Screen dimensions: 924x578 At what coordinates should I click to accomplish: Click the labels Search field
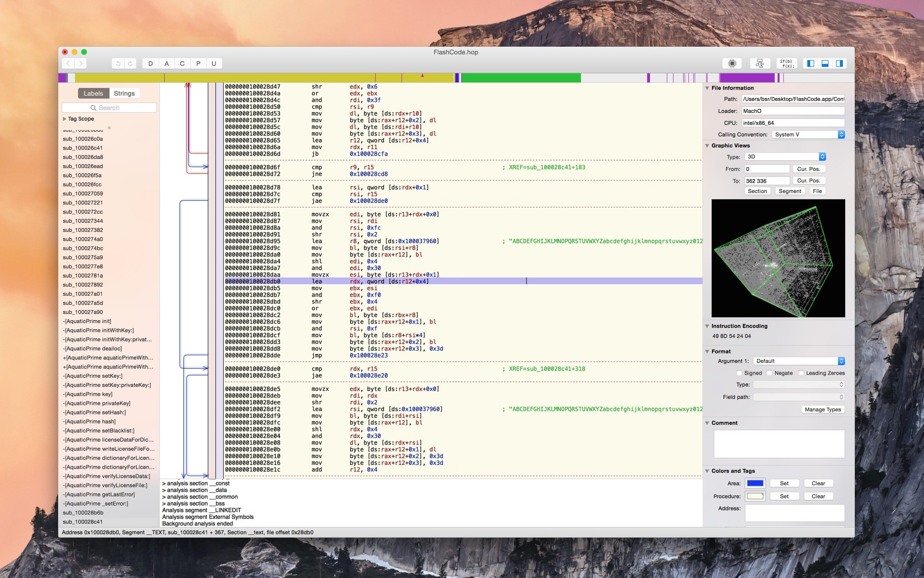point(109,108)
